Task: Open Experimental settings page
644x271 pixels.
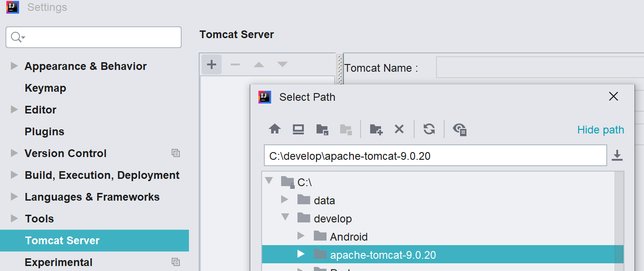Action: point(59,262)
